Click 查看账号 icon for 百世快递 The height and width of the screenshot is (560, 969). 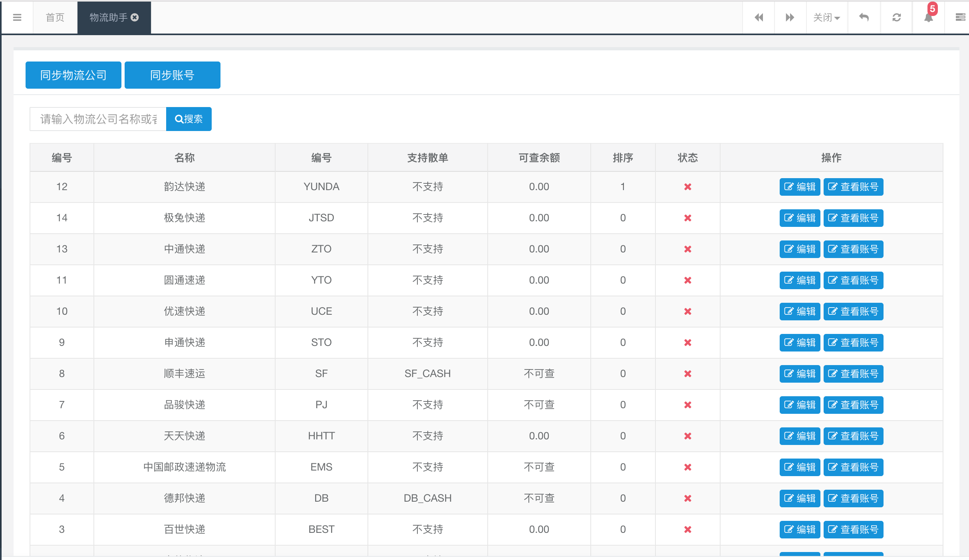click(854, 529)
